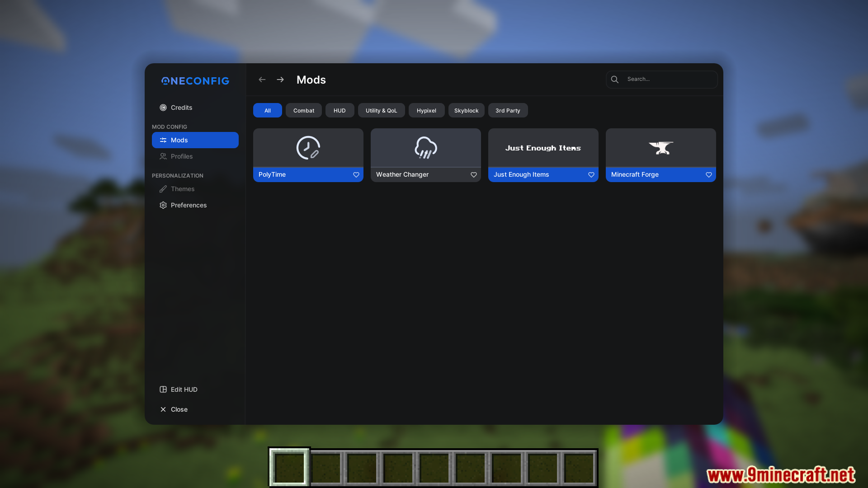
Task: Filter mods by 3rd Party
Action: (x=508, y=110)
